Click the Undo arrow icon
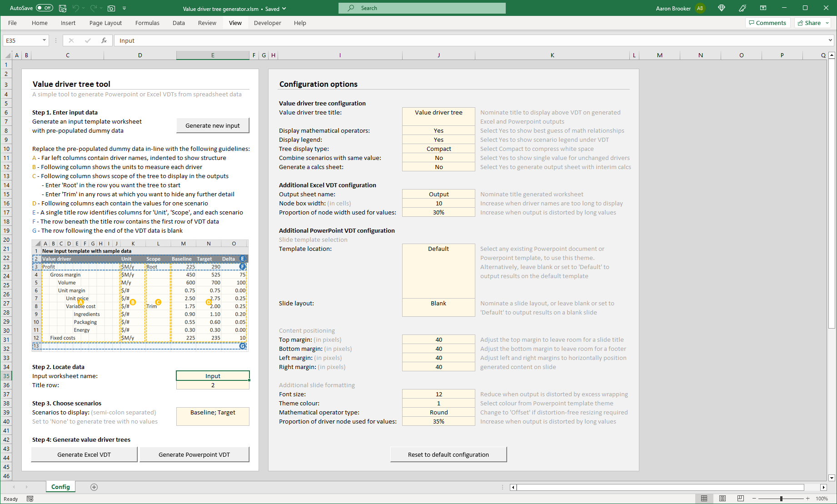The width and height of the screenshot is (837, 504). (x=76, y=8)
